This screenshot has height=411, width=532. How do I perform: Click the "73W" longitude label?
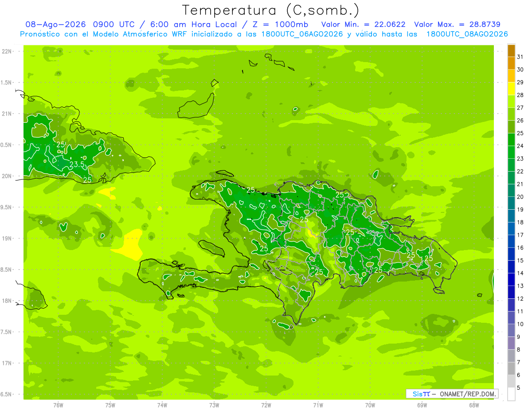click(x=214, y=404)
